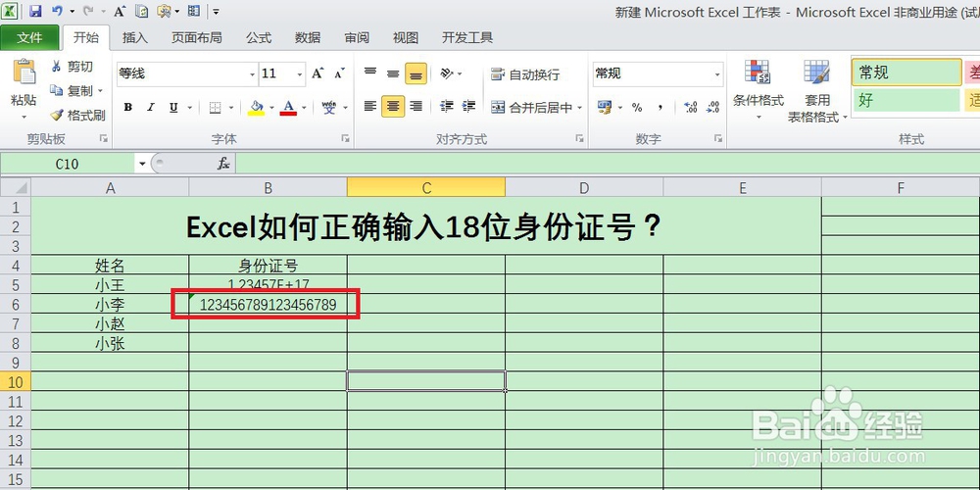Screen dimensions: 980x490
Task: Toggle bottom vertical alignment
Action: click(x=416, y=73)
